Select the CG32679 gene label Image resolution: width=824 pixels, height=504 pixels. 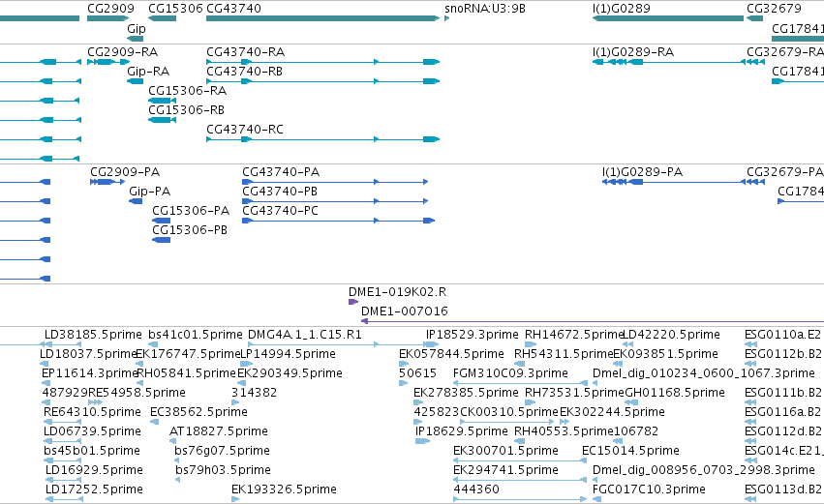[774, 9]
